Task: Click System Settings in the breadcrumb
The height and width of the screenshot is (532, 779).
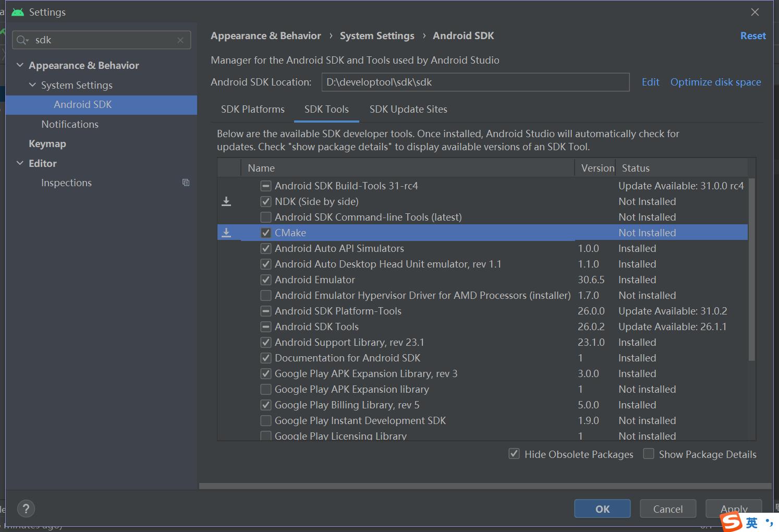Action: point(377,35)
